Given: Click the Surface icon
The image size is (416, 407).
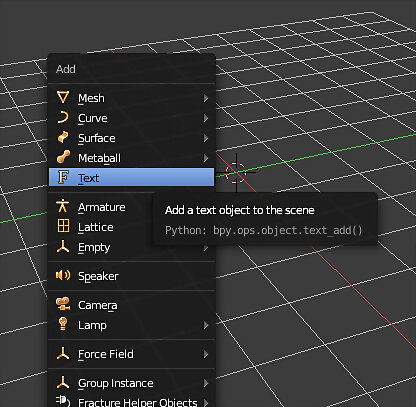Looking at the screenshot, I should [63, 137].
